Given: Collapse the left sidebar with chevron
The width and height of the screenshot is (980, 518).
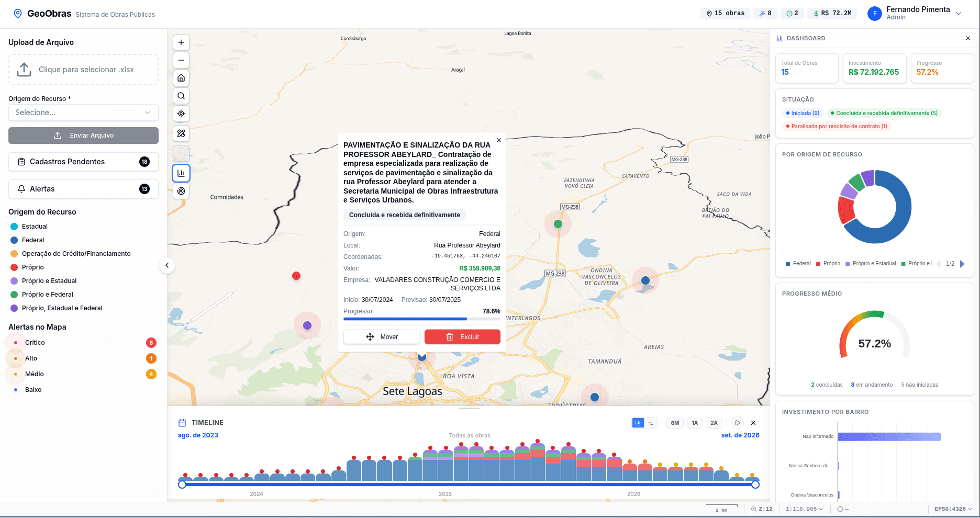Looking at the screenshot, I should [x=167, y=265].
